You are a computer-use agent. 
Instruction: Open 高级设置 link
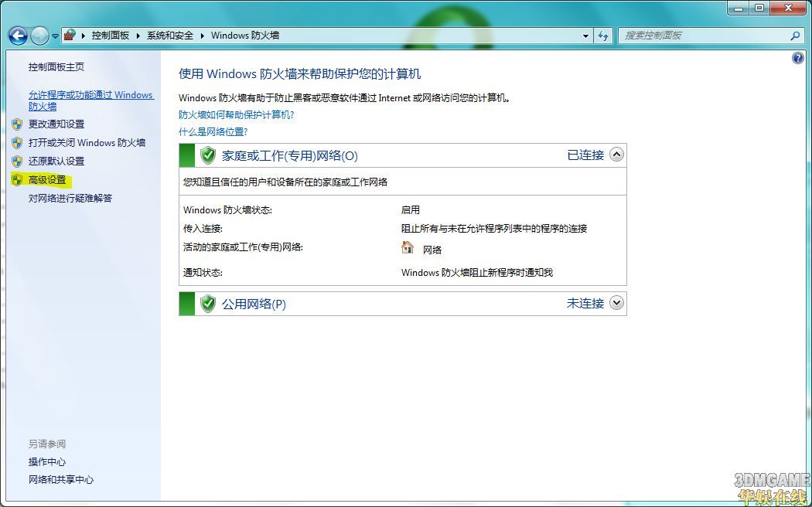(47, 180)
